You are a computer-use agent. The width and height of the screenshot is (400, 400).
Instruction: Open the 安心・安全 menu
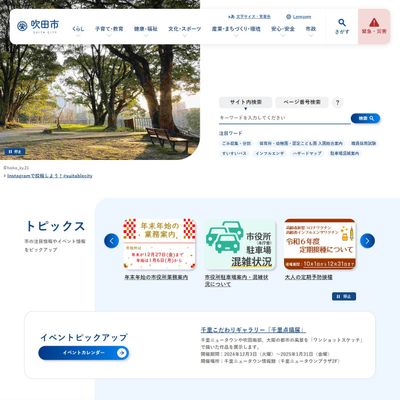(x=283, y=29)
